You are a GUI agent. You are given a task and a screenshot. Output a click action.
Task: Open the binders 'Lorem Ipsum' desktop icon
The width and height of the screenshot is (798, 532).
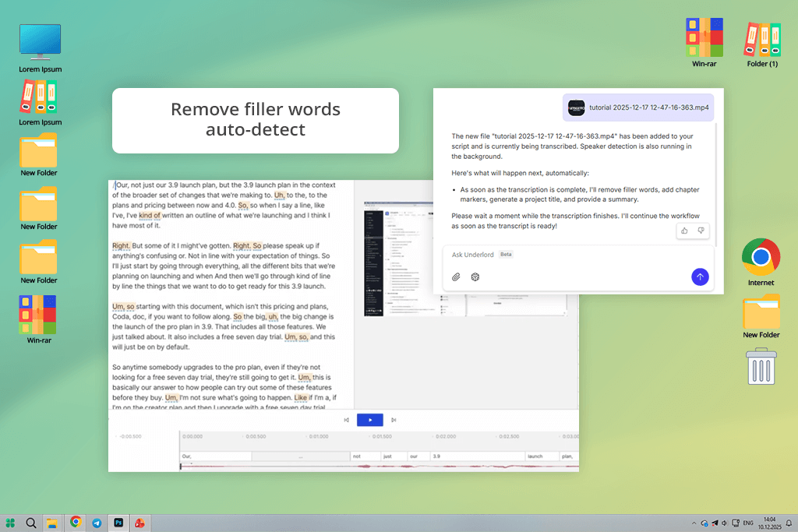(x=41, y=104)
